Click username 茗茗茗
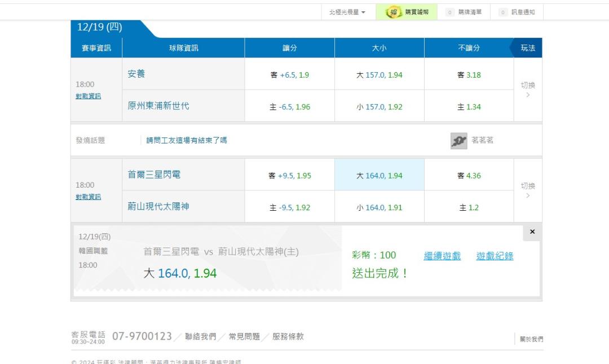This screenshot has width=609, height=364. (x=482, y=140)
